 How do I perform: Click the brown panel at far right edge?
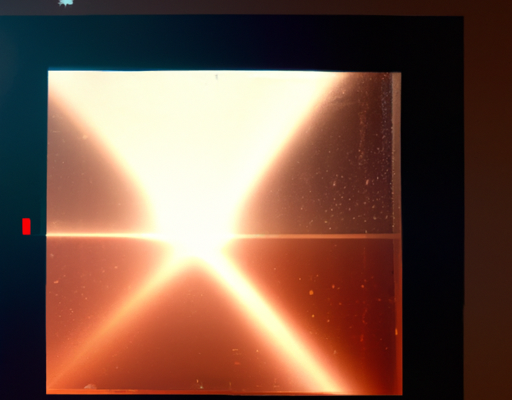488,207
